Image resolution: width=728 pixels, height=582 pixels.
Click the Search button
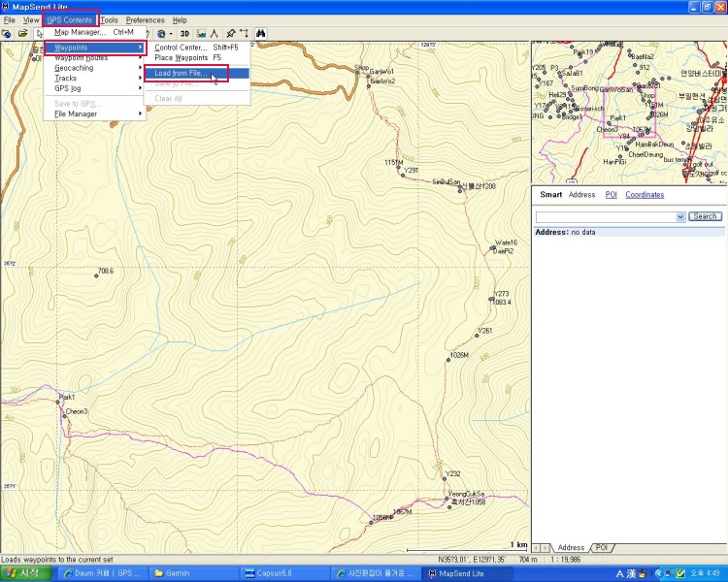(x=705, y=216)
